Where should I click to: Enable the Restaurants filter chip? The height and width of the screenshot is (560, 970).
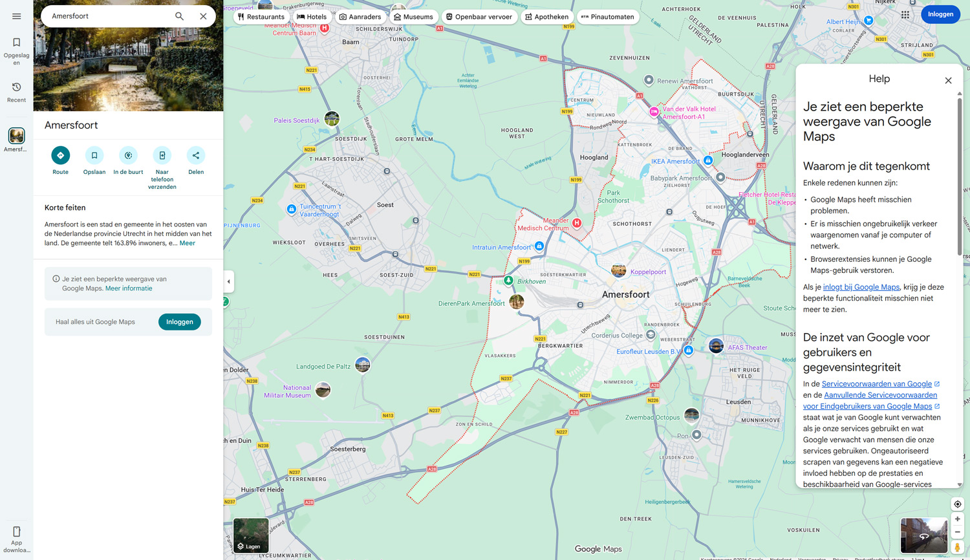click(261, 16)
